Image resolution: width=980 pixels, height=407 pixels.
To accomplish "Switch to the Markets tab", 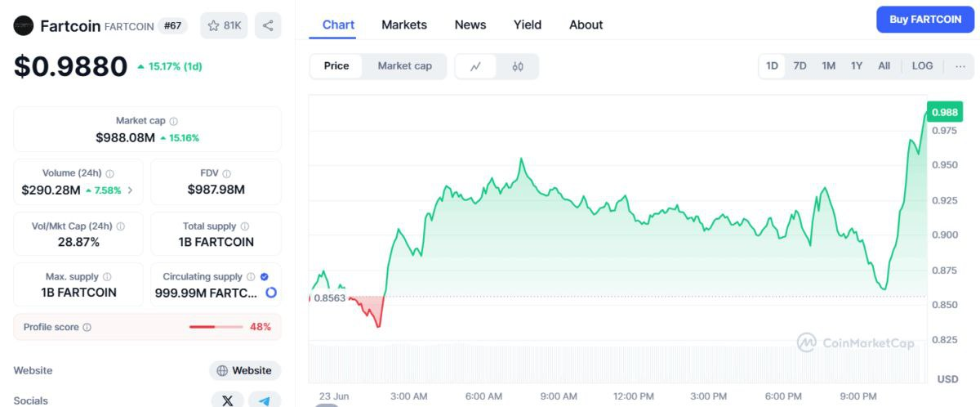I will point(404,25).
